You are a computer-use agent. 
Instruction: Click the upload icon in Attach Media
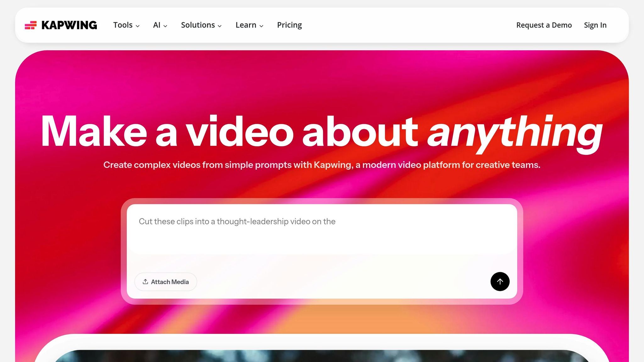[145, 282]
